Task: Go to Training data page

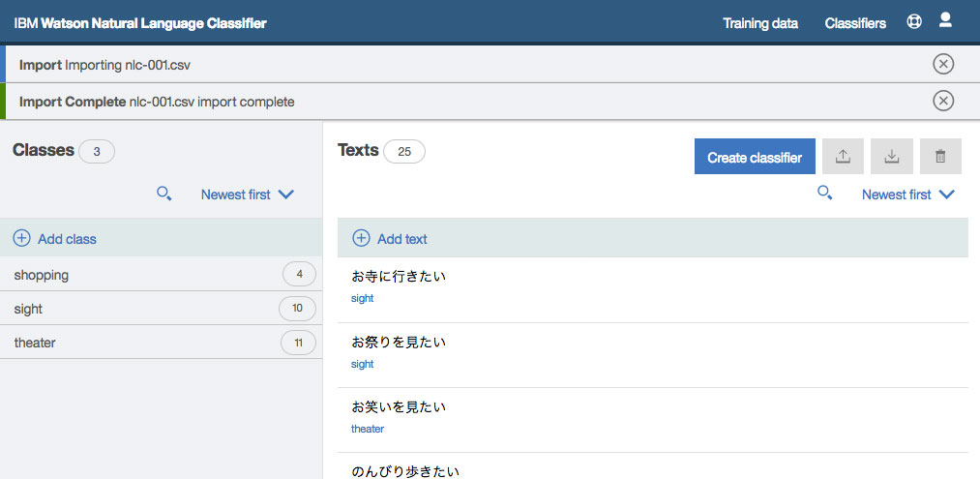Action: pos(760,23)
